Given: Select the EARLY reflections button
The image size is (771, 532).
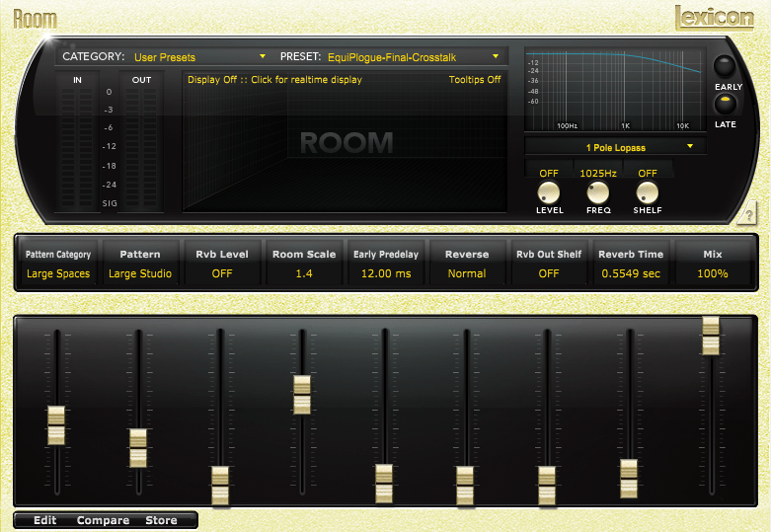Looking at the screenshot, I should point(725,66).
